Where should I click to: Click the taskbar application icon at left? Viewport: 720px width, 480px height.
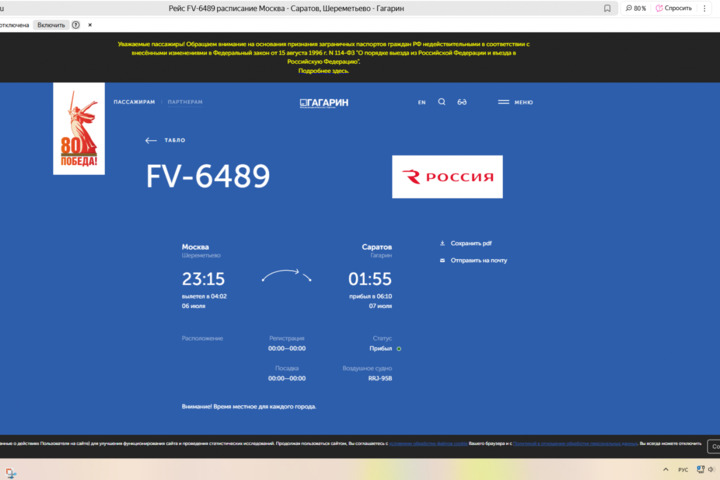tap(11, 473)
